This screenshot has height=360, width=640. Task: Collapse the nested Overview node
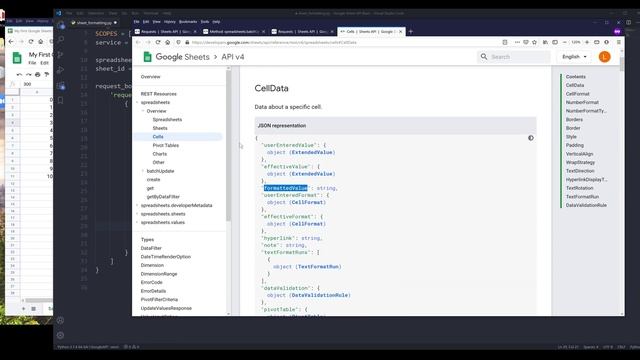tap(143, 111)
